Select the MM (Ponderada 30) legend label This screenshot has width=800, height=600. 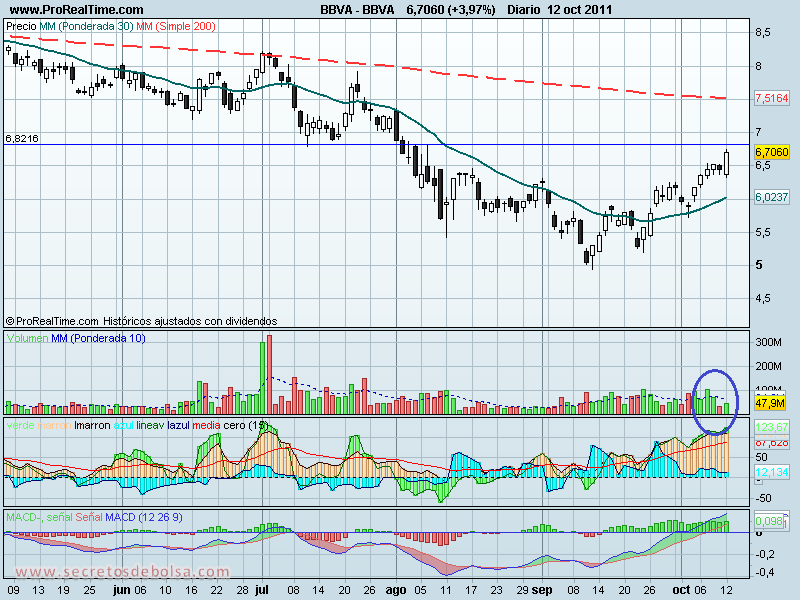pyautogui.click(x=86, y=26)
